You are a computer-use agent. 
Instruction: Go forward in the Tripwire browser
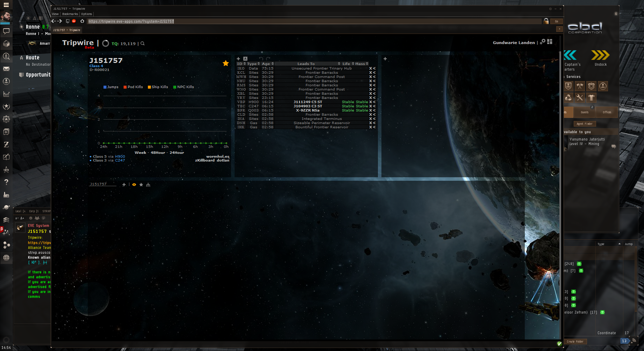60,21
